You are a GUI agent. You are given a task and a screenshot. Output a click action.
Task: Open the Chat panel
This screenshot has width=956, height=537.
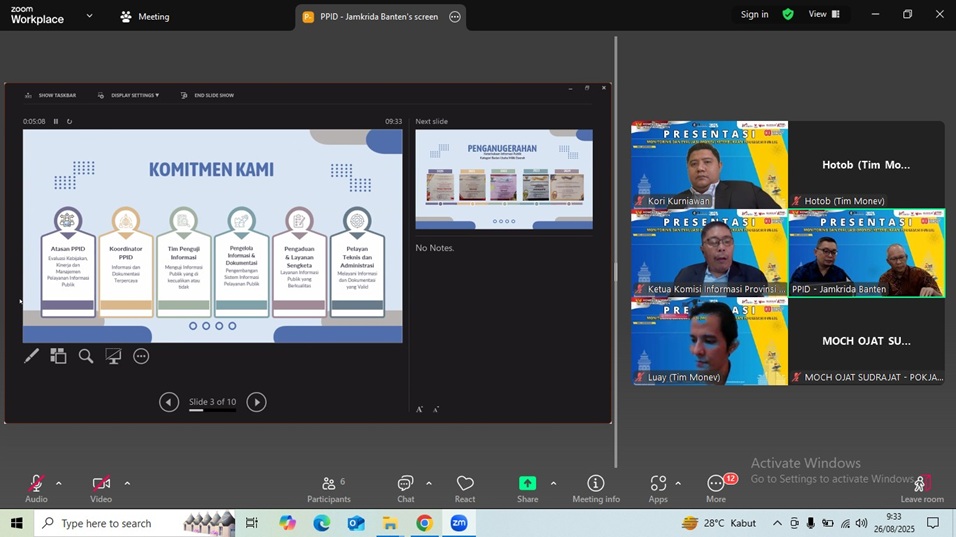pos(405,489)
